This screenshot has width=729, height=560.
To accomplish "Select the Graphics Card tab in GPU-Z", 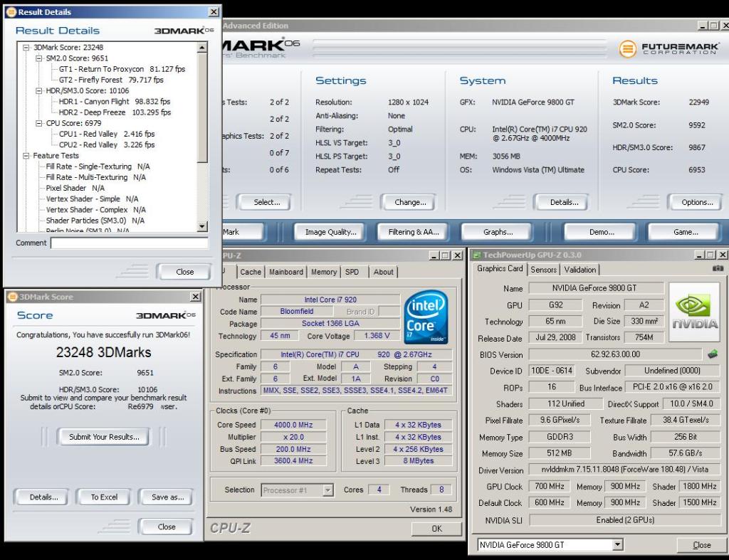I will (x=500, y=268).
